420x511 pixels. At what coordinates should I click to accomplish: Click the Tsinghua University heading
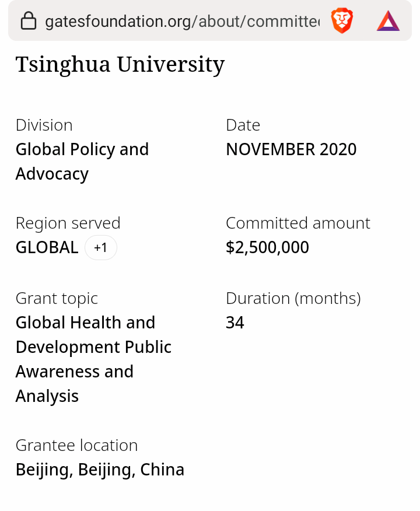[x=120, y=64]
